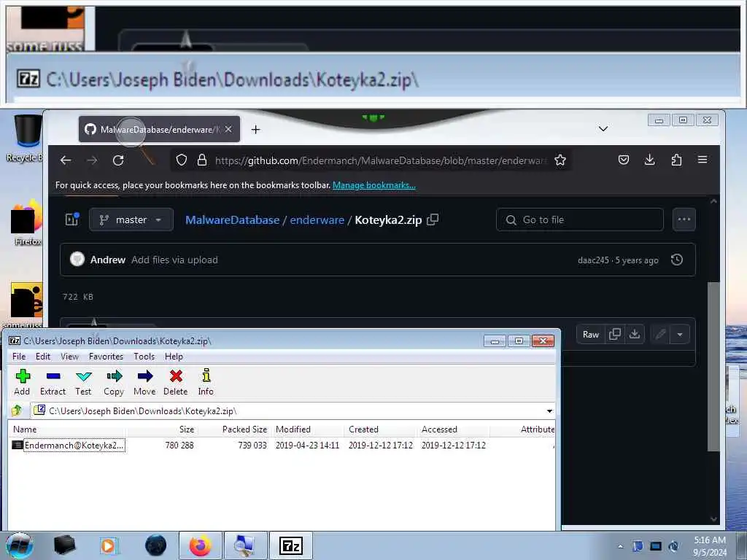747x560 pixels.
Task: Open the Info tool in 7-Zip
Action: (x=206, y=382)
